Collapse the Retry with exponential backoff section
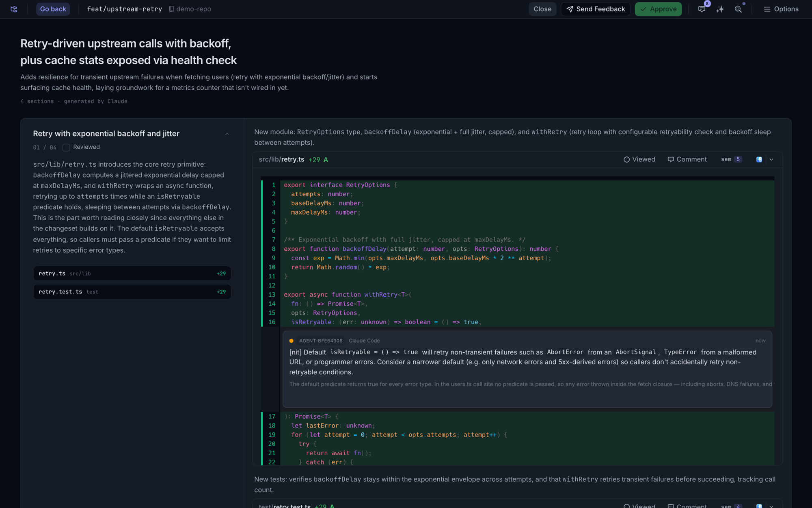 coord(227,134)
